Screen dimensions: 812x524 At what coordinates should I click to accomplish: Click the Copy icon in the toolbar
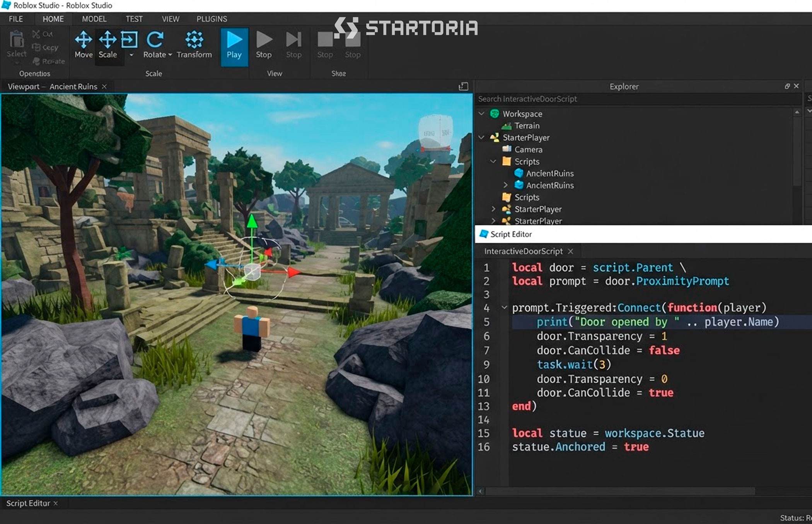tap(45, 48)
